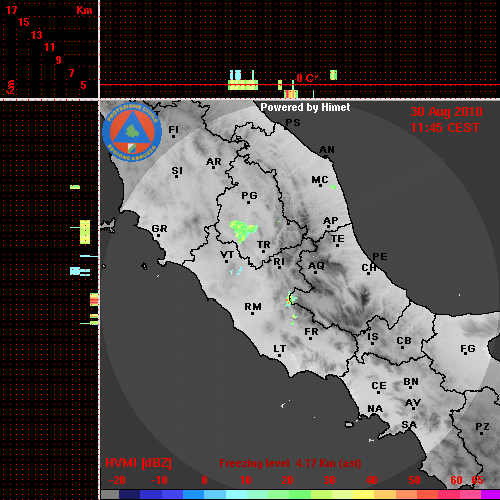The width and height of the screenshot is (500, 500).
Task: Click the '65' dBZ scale value
Action: pos(477,480)
